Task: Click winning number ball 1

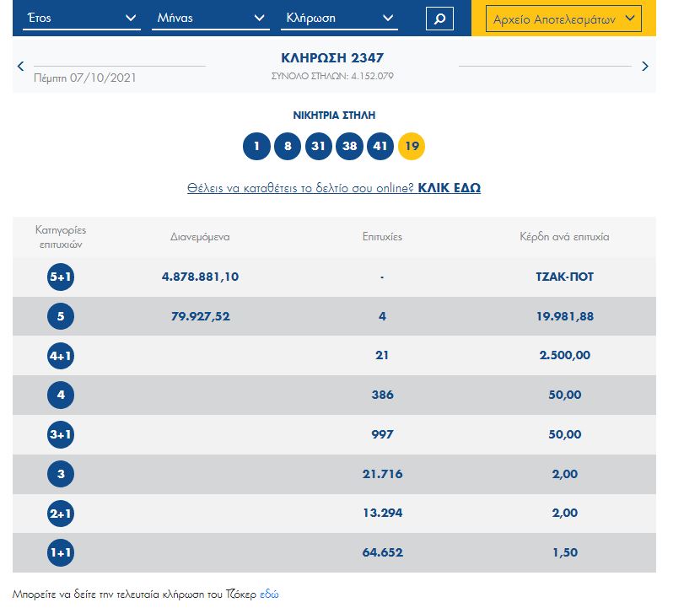Action: pyautogui.click(x=256, y=147)
